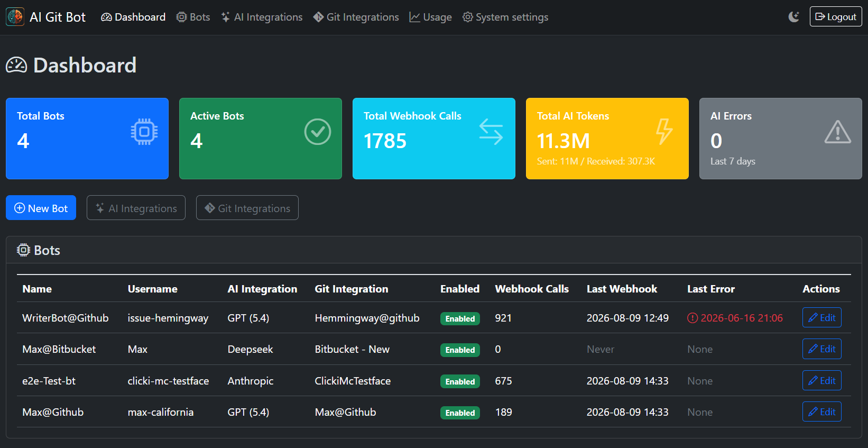Screen dimensions: 868x448
Task: Go to AI Integrations in navbar
Action: click(x=262, y=17)
